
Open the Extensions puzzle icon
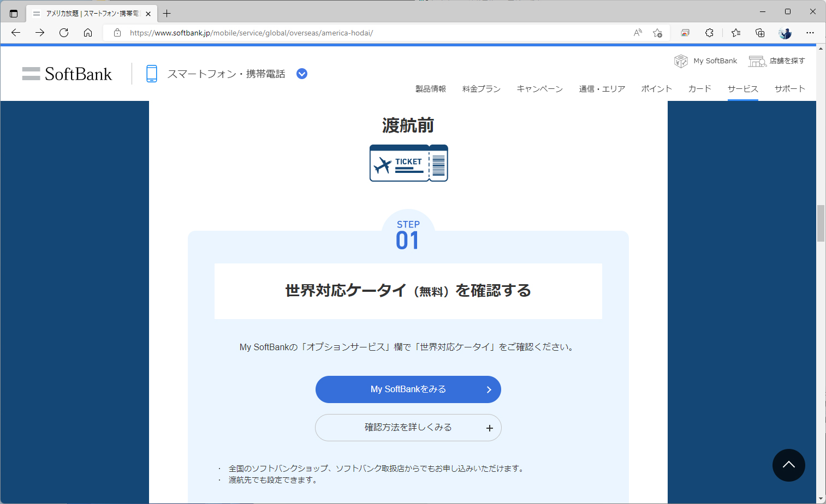(709, 33)
